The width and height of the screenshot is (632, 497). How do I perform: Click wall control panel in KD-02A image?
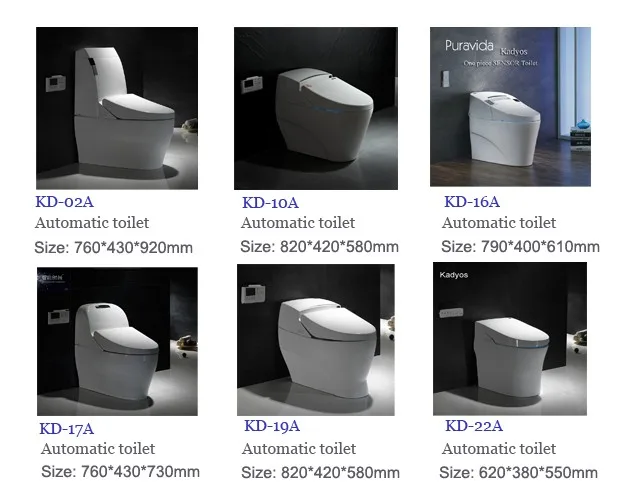pyautogui.click(x=55, y=83)
